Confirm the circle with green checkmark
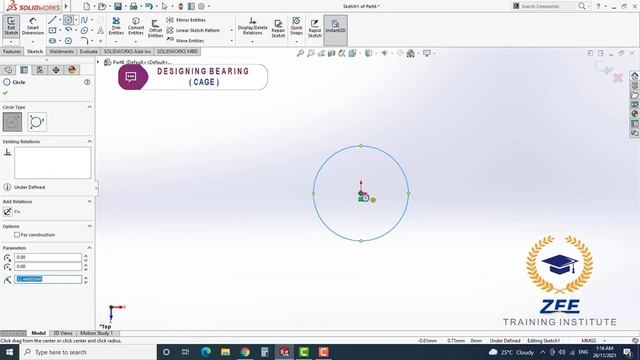 (x=5, y=93)
